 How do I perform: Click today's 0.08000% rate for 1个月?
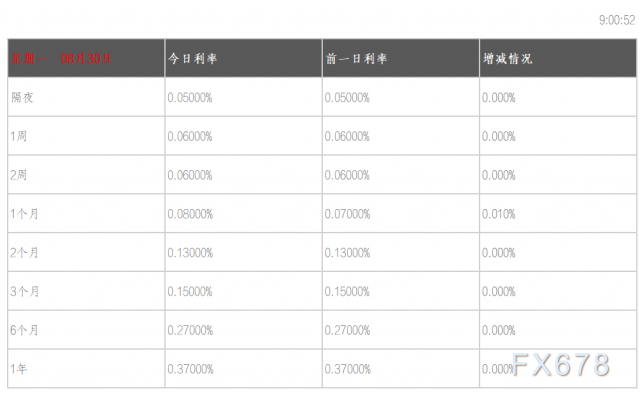[190, 214]
